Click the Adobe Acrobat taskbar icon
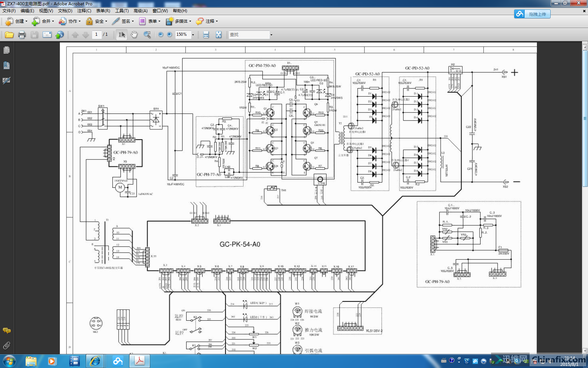 coord(140,361)
